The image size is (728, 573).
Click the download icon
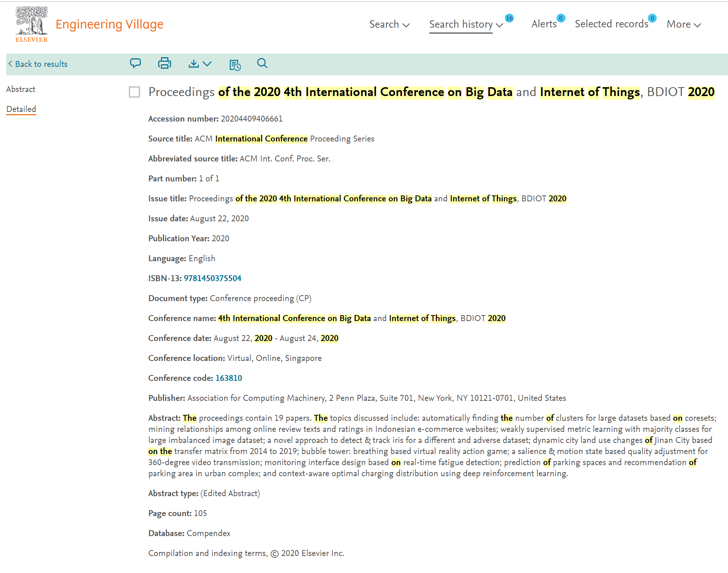click(194, 64)
